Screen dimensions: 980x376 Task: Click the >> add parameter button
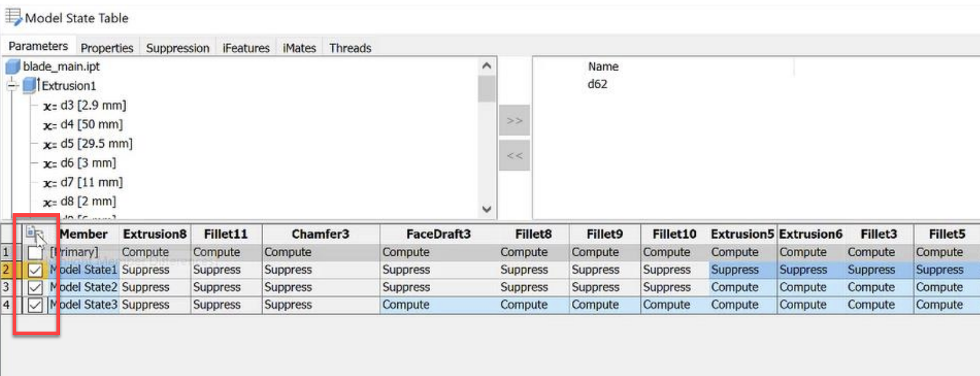click(x=514, y=121)
